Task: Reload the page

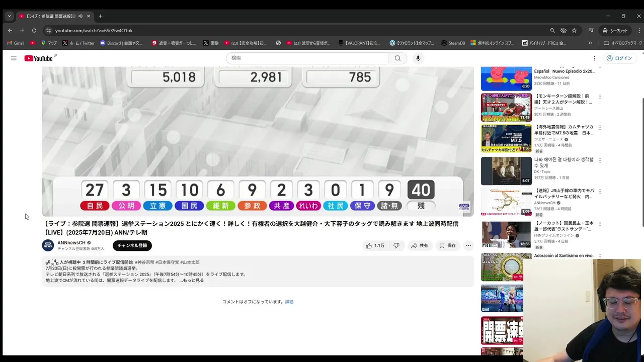Action: (34, 31)
